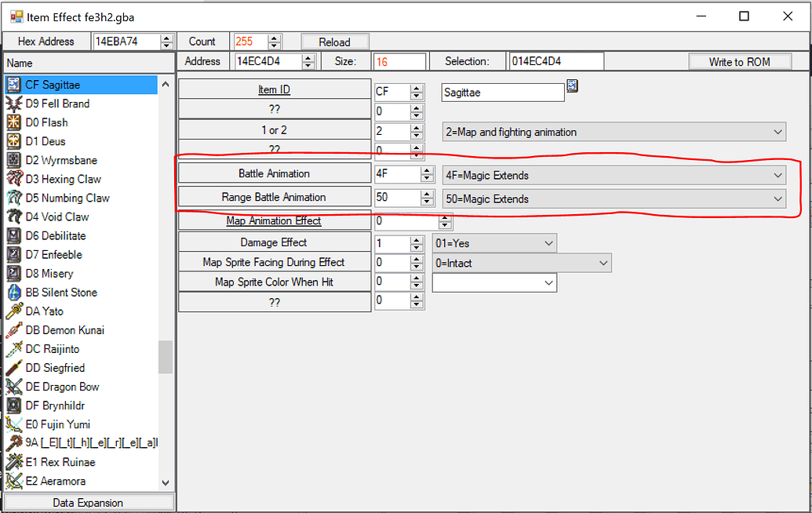The height and width of the screenshot is (513, 812).
Task: Open the Map Animation Effect link
Action: pos(274,220)
